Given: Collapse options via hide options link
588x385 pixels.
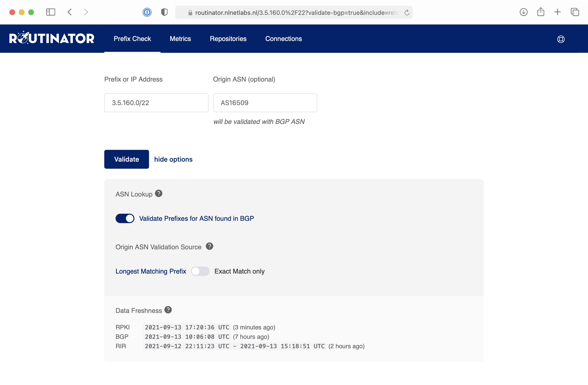Looking at the screenshot, I should (173, 159).
